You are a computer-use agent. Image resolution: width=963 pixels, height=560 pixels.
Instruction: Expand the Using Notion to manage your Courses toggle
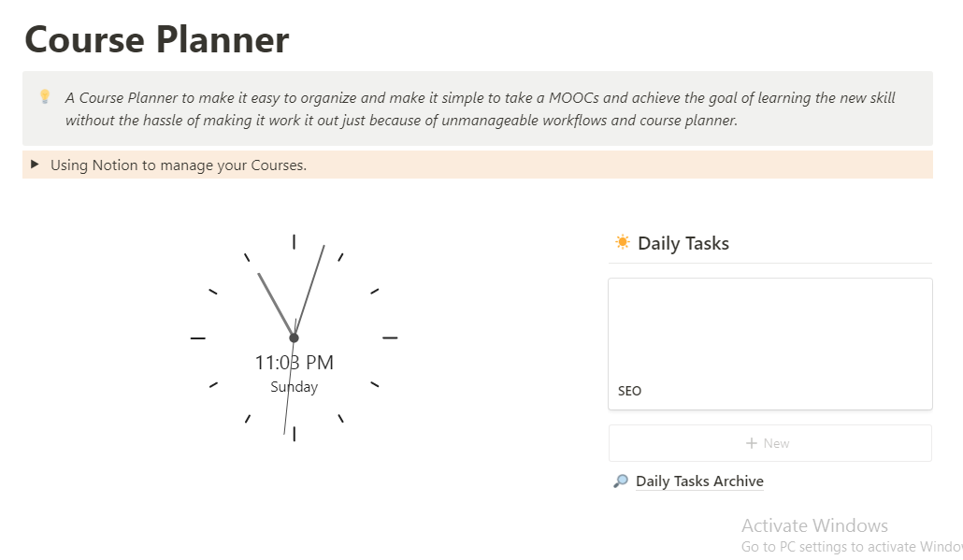click(x=34, y=165)
